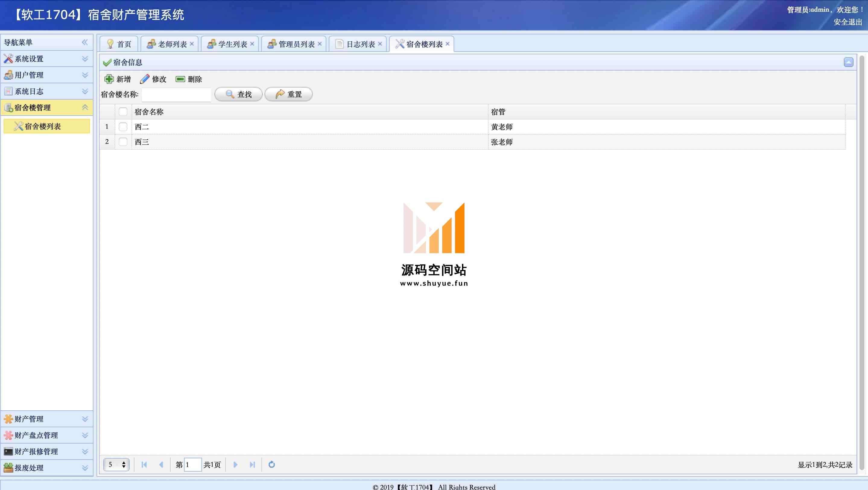Screen dimensions: 868x490
Task: Go to first page in pager
Action: [x=144, y=465]
